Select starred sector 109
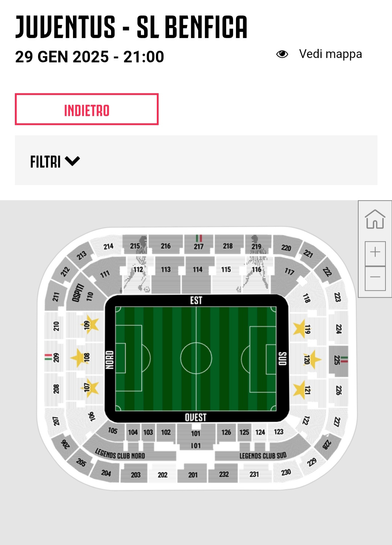392x545 pixels. [88, 324]
